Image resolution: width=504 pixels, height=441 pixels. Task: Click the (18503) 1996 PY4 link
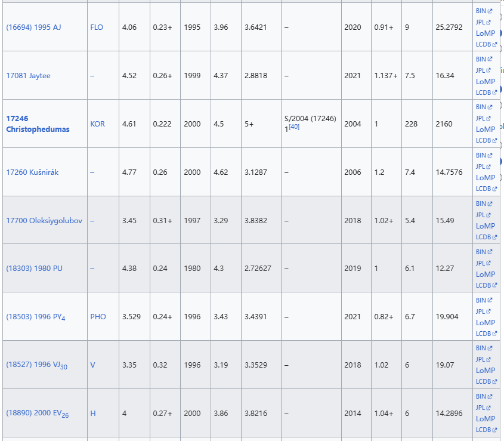[x=35, y=317]
